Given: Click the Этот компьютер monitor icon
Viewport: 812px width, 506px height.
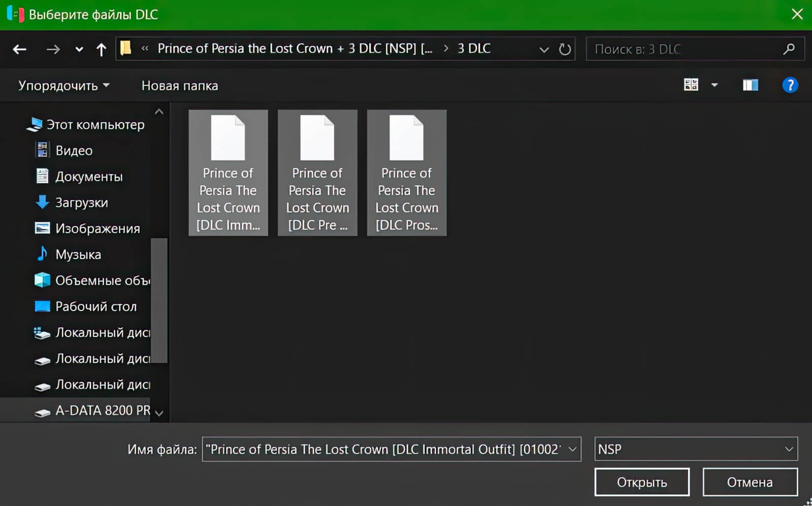Looking at the screenshot, I should [35, 124].
